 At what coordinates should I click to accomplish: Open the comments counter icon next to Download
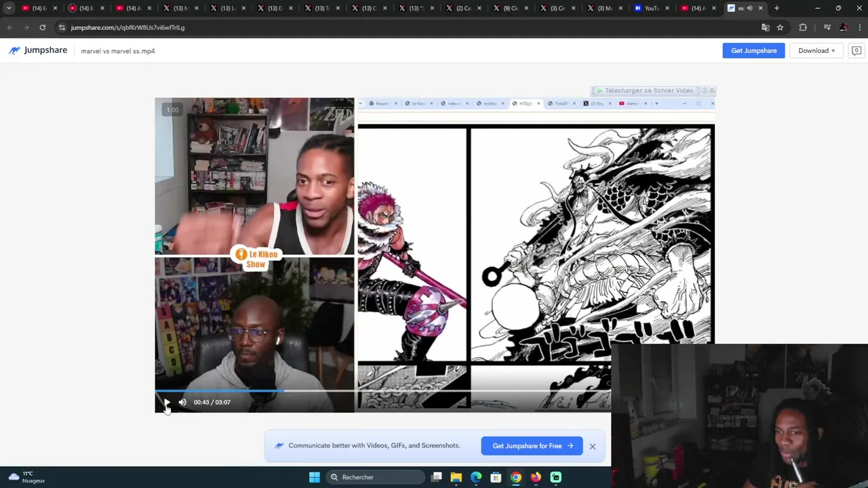click(856, 51)
